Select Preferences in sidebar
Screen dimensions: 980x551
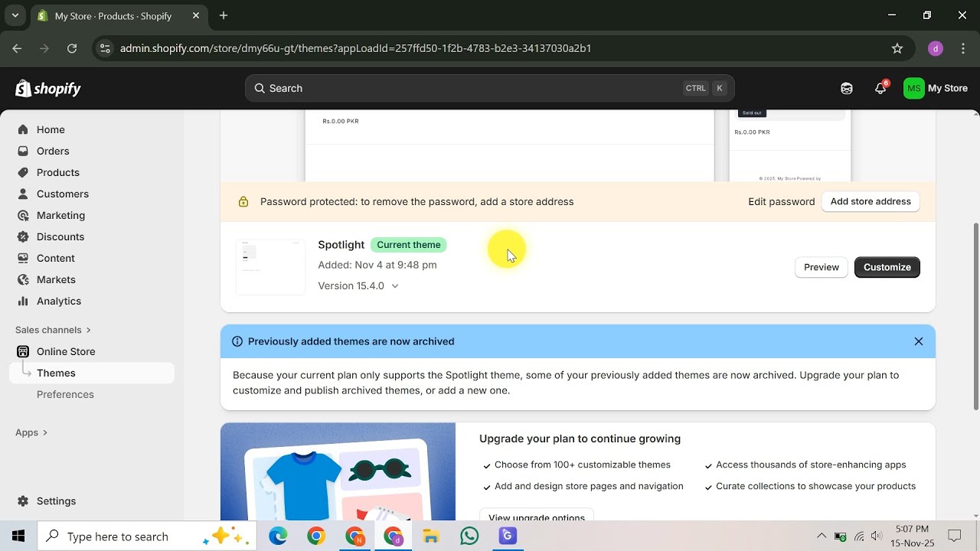tap(65, 394)
